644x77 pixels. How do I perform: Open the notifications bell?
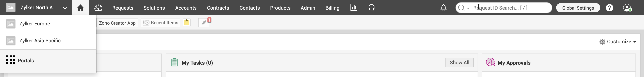(443, 8)
